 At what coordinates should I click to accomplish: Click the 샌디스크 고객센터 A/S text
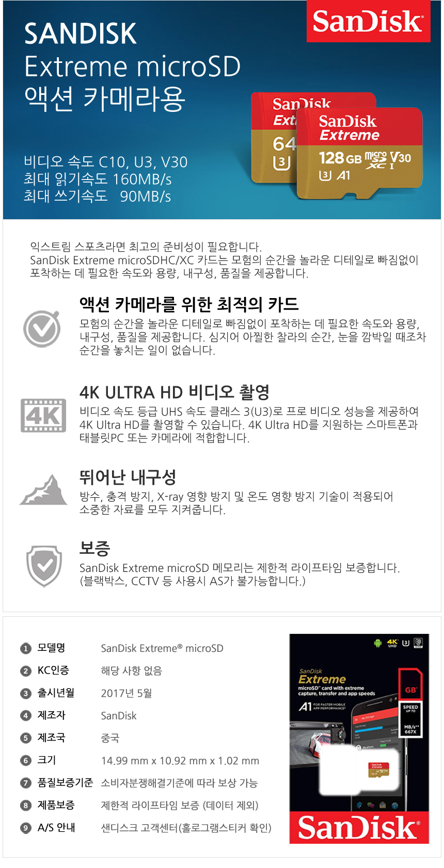tap(186, 828)
